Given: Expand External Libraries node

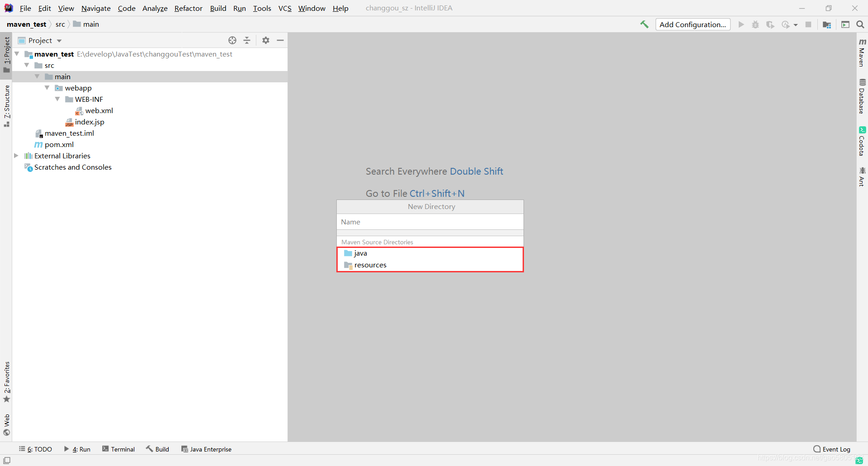Looking at the screenshot, I should [16, 156].
